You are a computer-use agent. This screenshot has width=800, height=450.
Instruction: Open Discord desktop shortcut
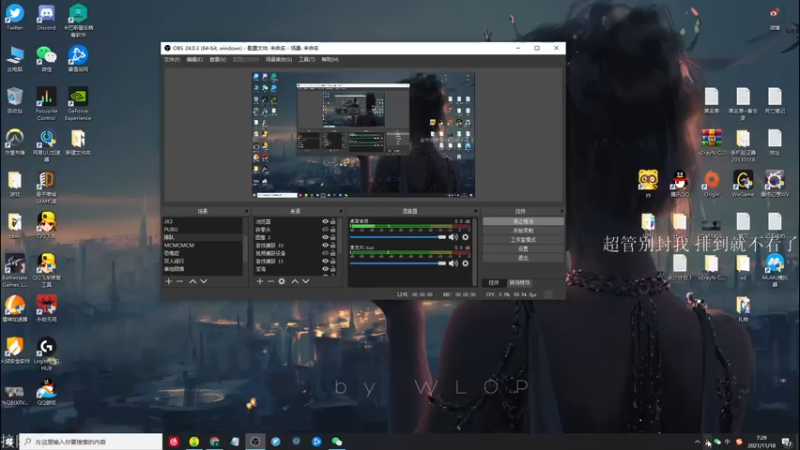tap(46, 17)
